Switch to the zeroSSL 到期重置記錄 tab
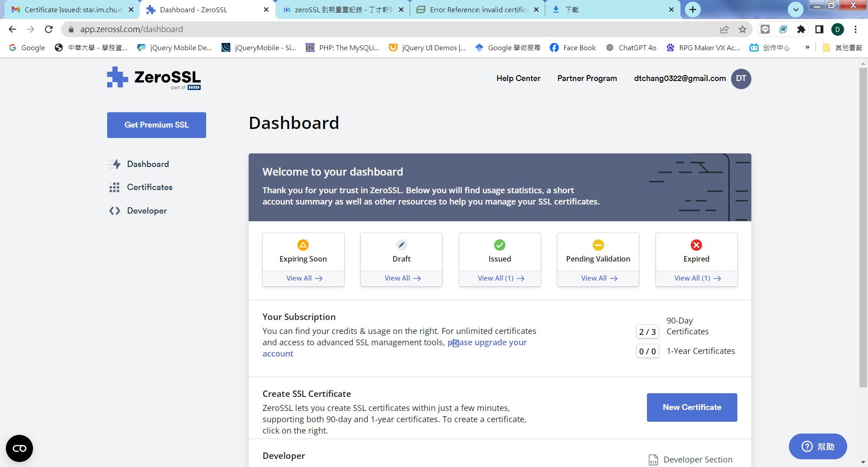This screenshot has height=467, width=868. coord(343,10)
